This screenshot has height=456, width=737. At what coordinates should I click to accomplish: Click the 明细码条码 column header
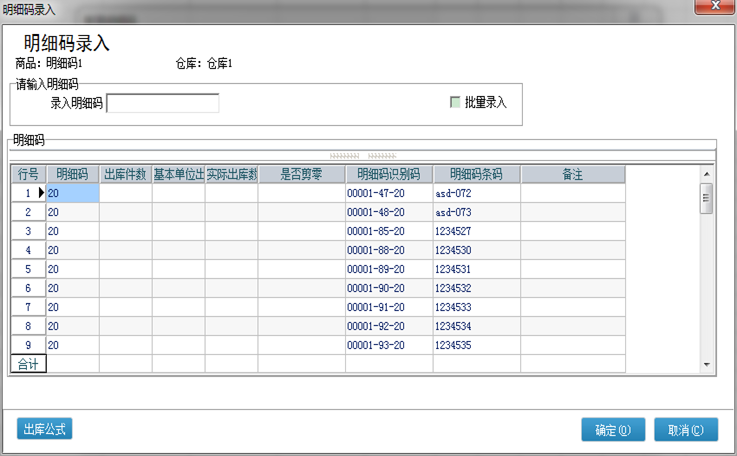point(476,174)
